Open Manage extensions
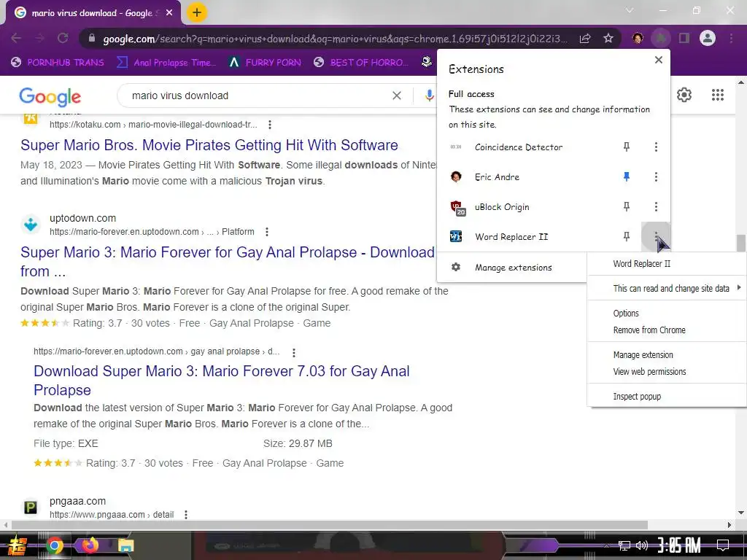Screen dimensions: 747x560 coord(513,268)
